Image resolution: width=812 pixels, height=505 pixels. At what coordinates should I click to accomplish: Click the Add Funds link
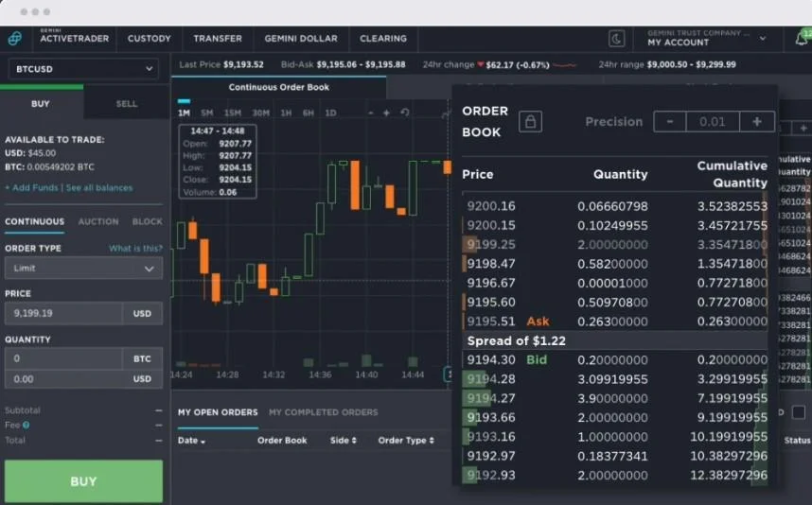pos(32,188)
